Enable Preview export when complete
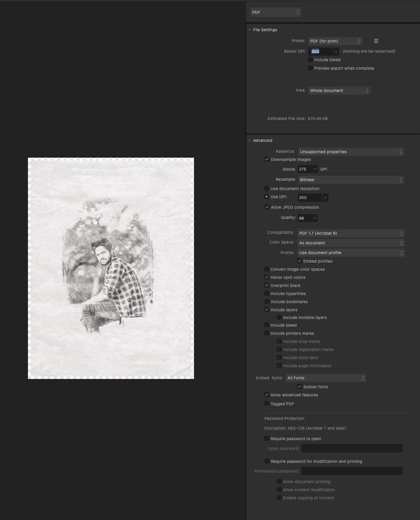420x520 pixels. point(310,68)
